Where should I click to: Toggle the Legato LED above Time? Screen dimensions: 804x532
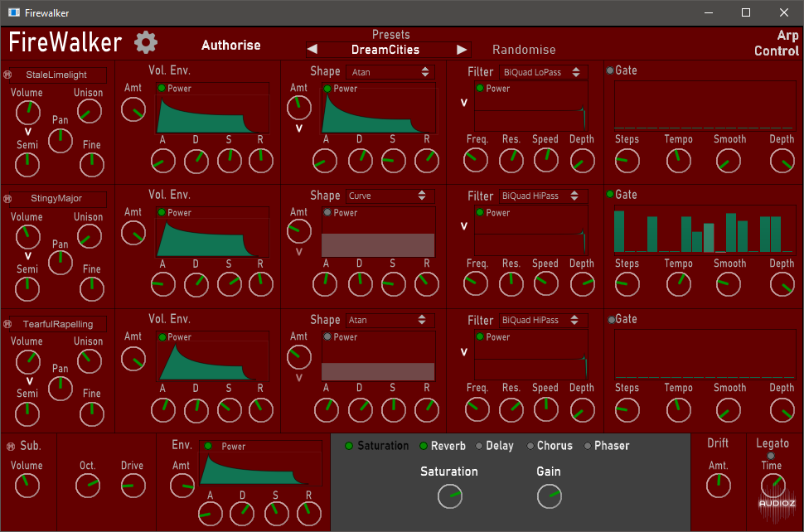(x=772, y=455)
